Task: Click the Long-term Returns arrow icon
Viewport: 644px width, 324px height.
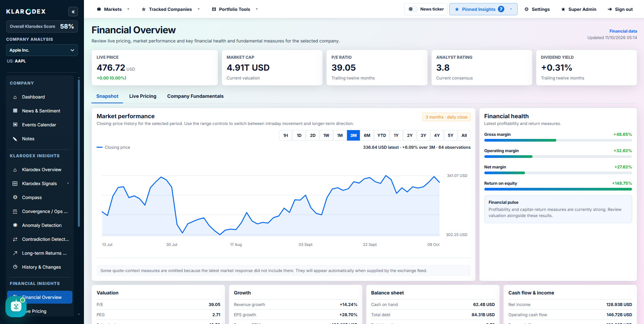Action: point(15,253)
